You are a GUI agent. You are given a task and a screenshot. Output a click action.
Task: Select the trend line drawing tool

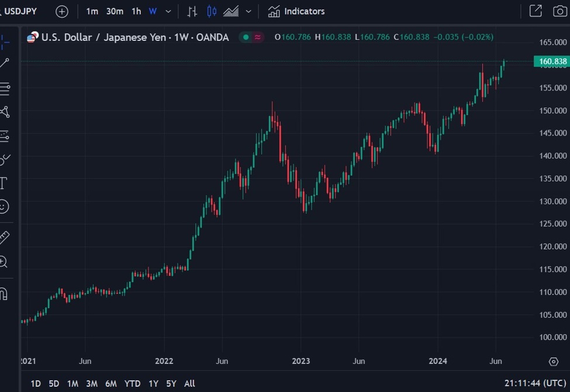click(4, 63)
